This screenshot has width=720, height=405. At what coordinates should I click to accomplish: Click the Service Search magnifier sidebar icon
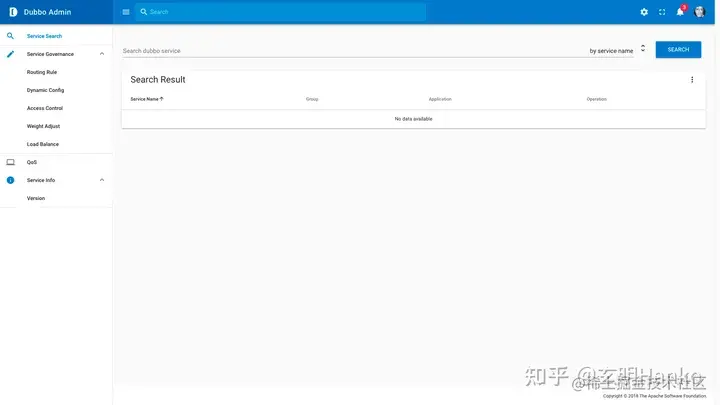click(10, 36)
